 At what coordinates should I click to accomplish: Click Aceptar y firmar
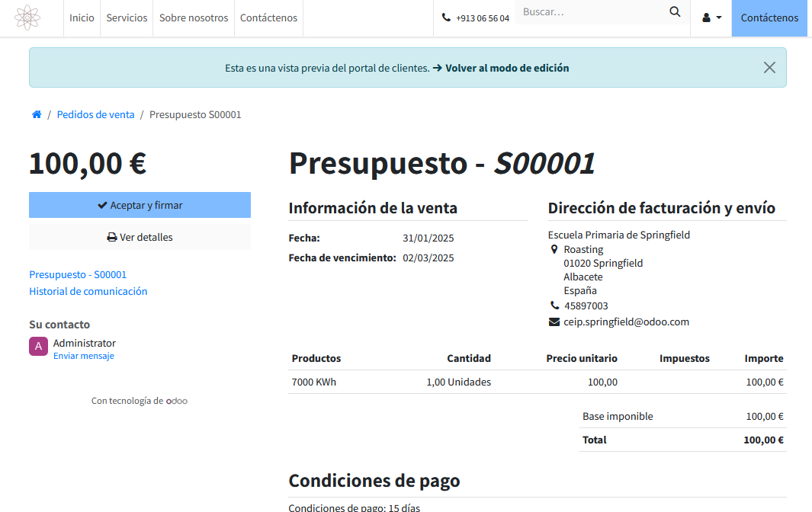[x=140, y=204]
